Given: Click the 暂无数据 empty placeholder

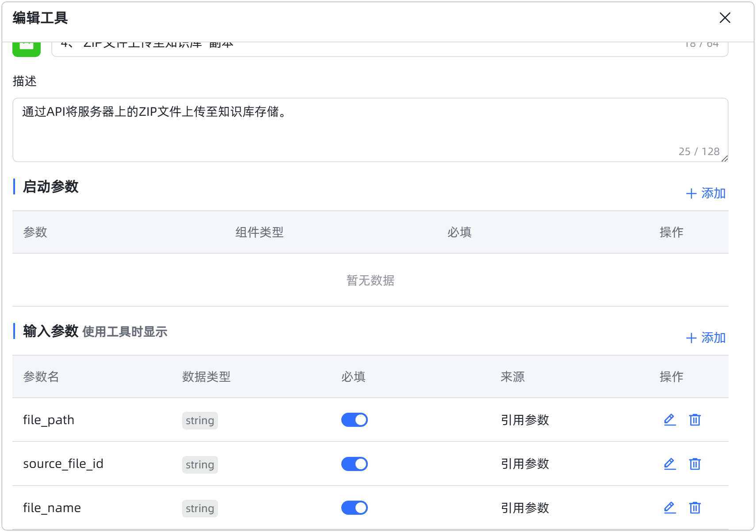Looking at the screenshot, I should coord(370,280).
